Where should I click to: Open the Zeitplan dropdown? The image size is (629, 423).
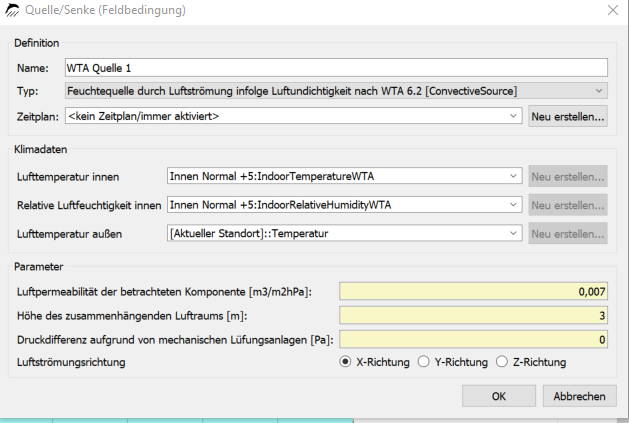(294, 116)
